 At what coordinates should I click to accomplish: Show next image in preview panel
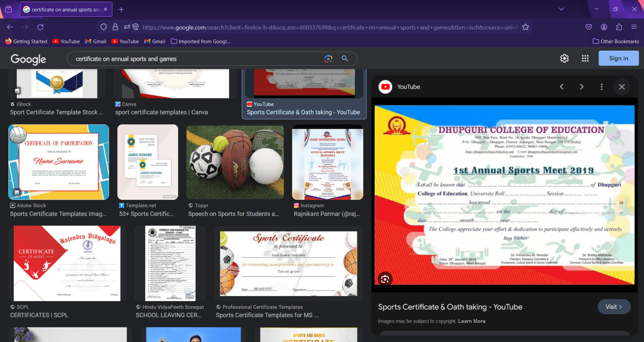[582, 87]
